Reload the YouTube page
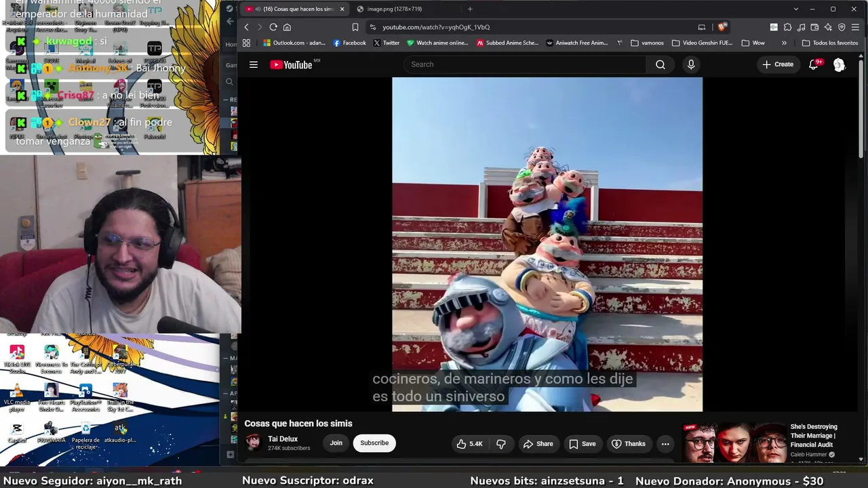Screen dimensions: 868x488 [x=273, y=27]
